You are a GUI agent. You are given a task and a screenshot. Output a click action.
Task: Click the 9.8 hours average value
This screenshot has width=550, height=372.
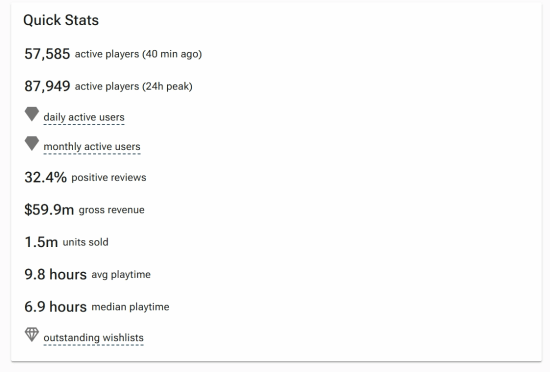pyautogui.click(x=55, y=274)
